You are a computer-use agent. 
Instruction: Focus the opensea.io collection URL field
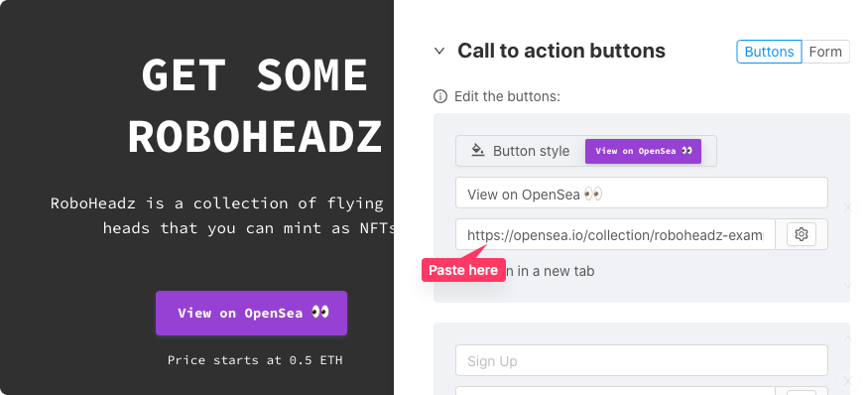(615, 234)
